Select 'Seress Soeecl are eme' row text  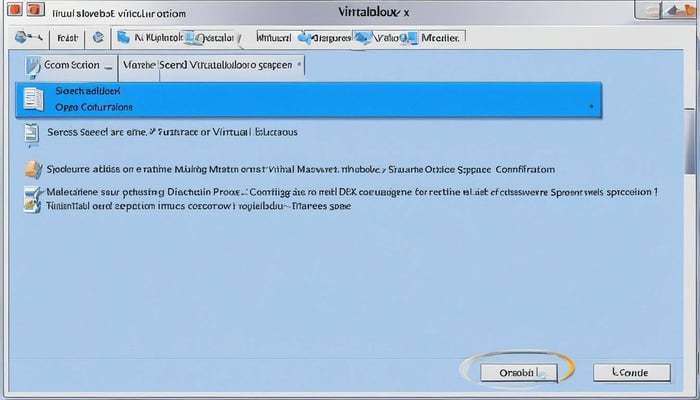coord(172,132)
